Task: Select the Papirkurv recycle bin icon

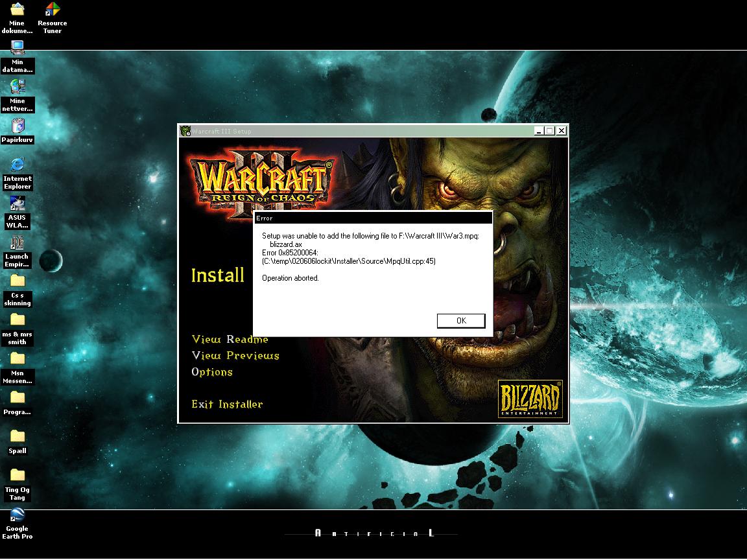Action: tap(18, 131)
